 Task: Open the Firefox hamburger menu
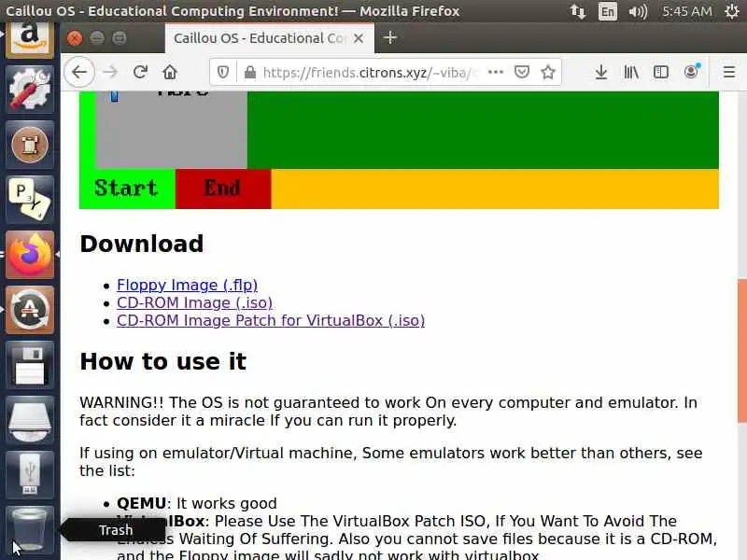pos(729,73)
